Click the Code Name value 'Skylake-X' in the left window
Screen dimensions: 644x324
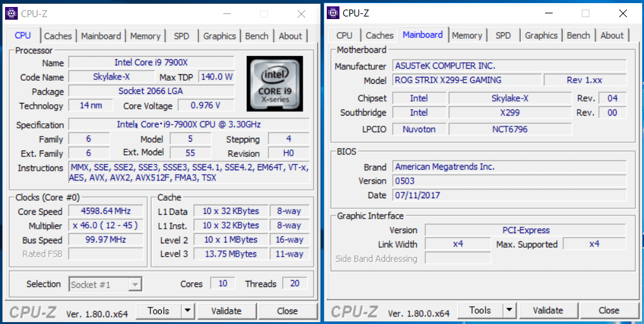click(111, 76)
